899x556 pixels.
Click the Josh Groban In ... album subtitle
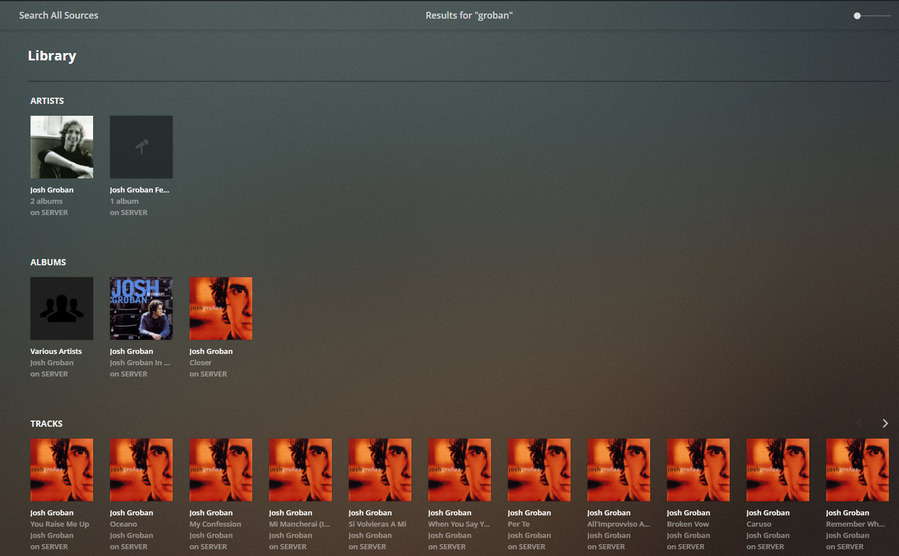coord(139,363)
